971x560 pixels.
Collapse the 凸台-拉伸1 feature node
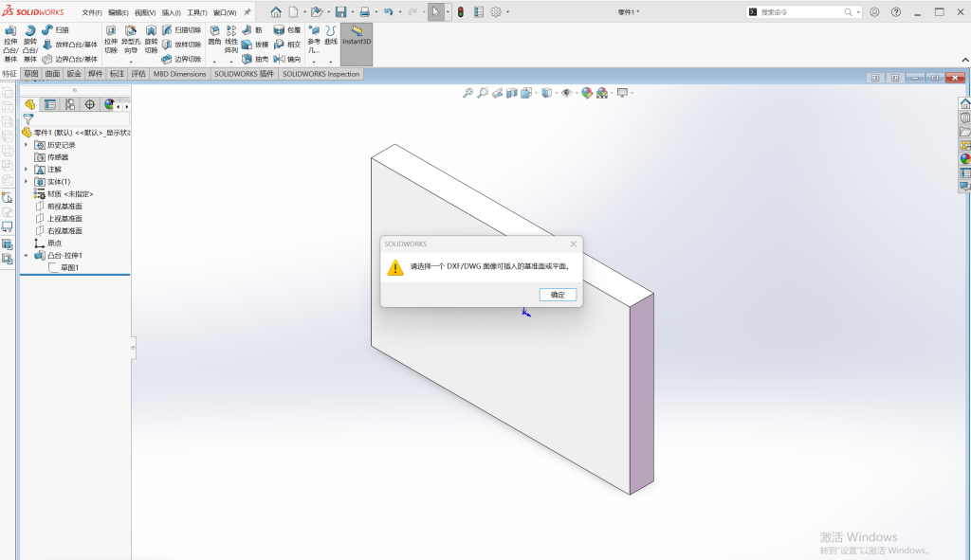pos(26,255)
